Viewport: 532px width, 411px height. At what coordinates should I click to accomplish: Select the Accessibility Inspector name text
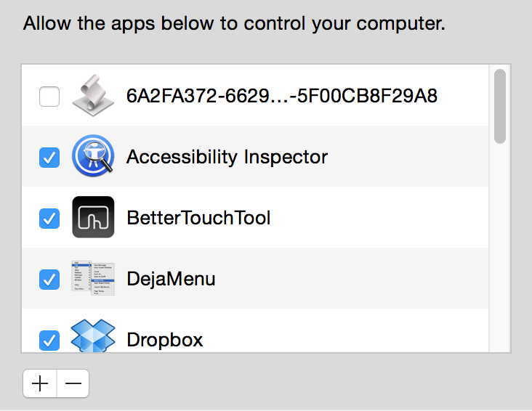click(x=227, y=157)
